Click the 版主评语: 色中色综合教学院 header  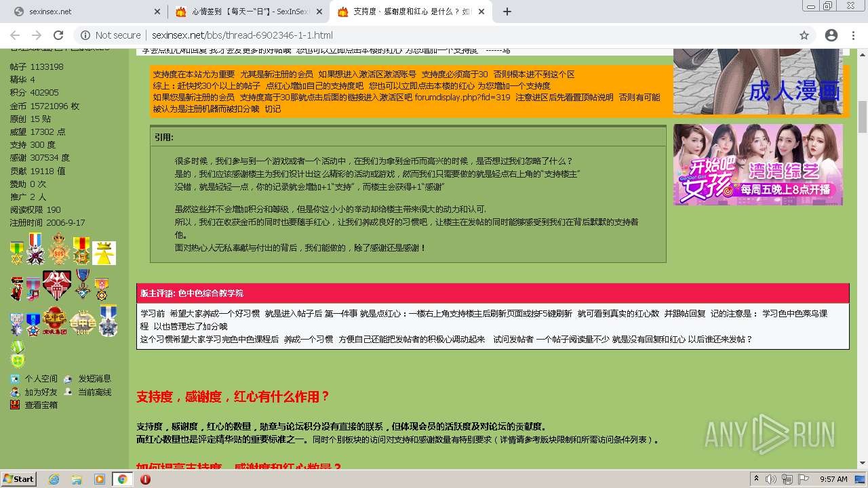point(492,293)
